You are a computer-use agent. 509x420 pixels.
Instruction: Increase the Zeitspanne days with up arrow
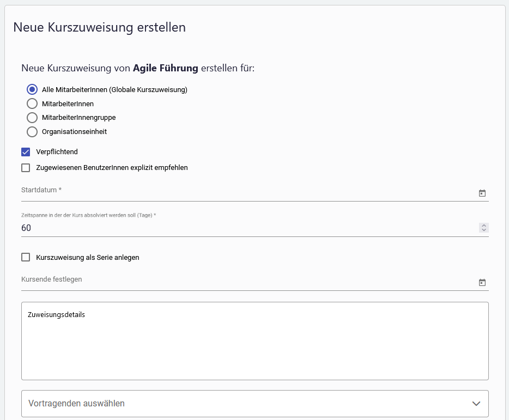click(x=483, y=226)
